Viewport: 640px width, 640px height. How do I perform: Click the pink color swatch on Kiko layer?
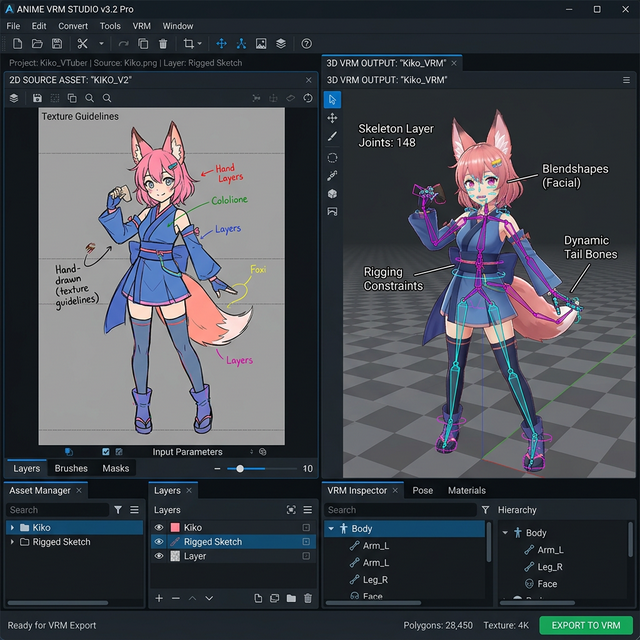click(x=175, y=527)
